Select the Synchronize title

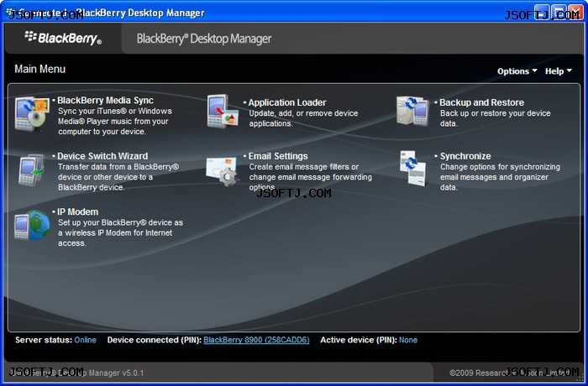coord(465,156)
